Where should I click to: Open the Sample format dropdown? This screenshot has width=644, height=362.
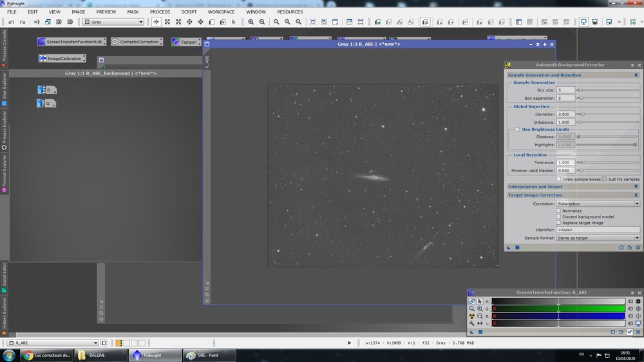tap(598, 238)
